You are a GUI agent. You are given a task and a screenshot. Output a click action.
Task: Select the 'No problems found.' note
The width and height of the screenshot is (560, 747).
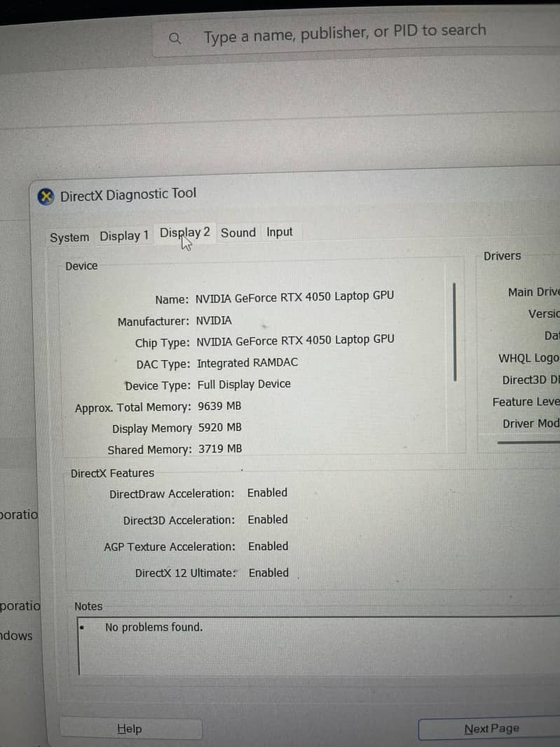point(153,627)
